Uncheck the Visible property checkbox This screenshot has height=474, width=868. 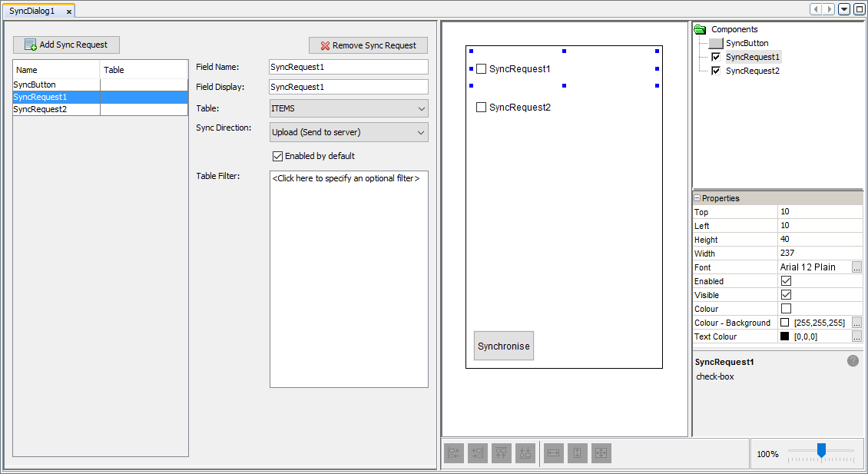pos(786,295)
